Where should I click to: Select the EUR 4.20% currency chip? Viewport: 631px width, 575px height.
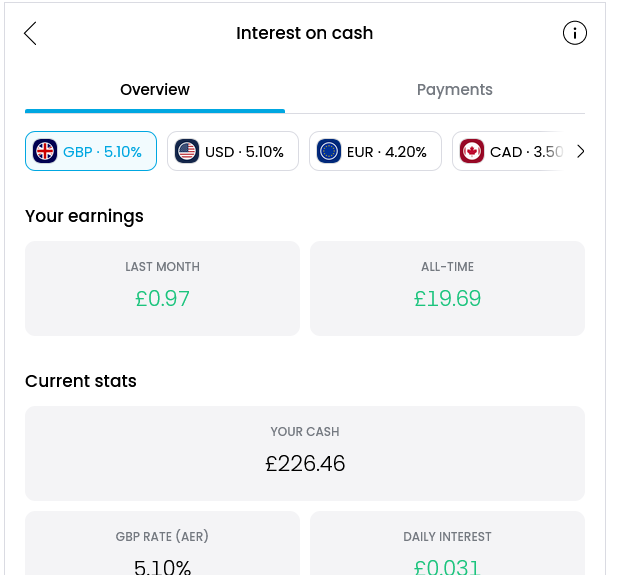375,151
